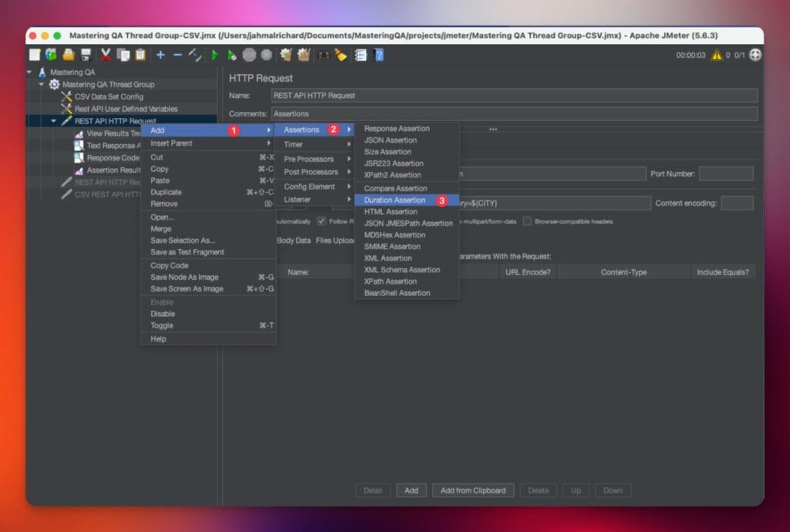Choose JSON JMESPath Assertion entry
The image size is (790, 532).
(x=407, y=224)
